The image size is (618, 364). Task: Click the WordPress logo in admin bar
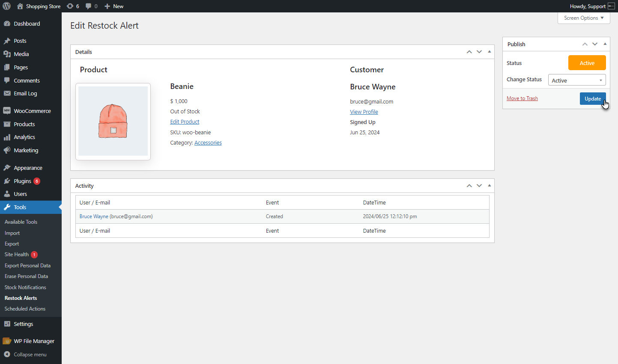click(7, 6)
